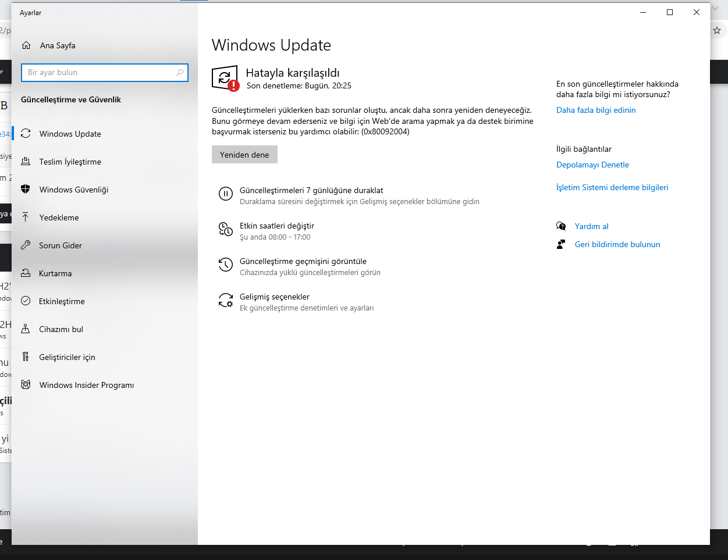Click the active hours clock icon
The image size is (728, 560).
click(x=226, y=229)
